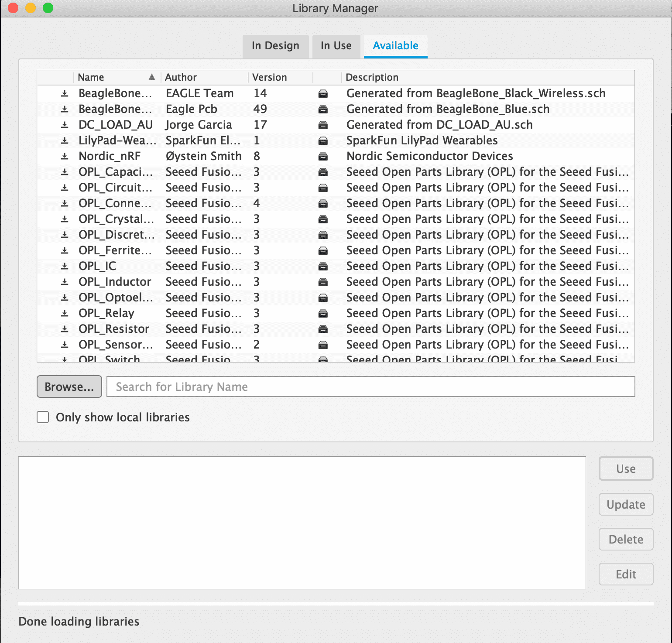
Task: Click the version number 17 in the DC_LOAD_AU row
Action: (260, 125)
